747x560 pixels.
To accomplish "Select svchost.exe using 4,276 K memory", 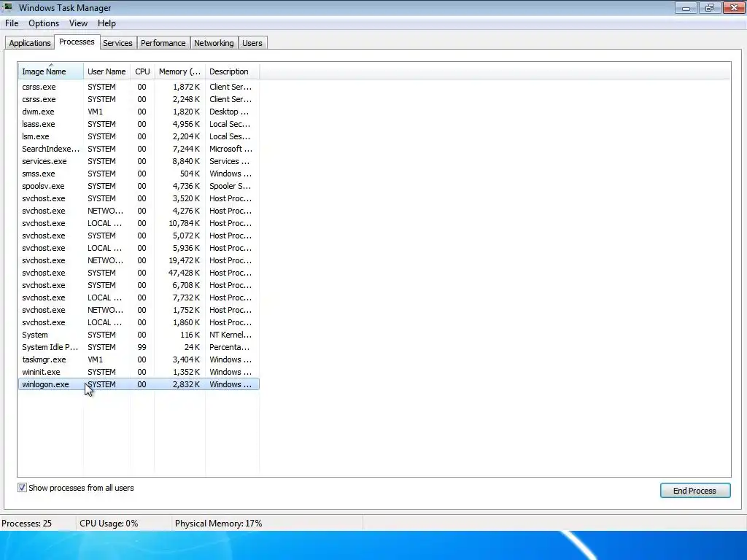I will click(x=139, y=211).
